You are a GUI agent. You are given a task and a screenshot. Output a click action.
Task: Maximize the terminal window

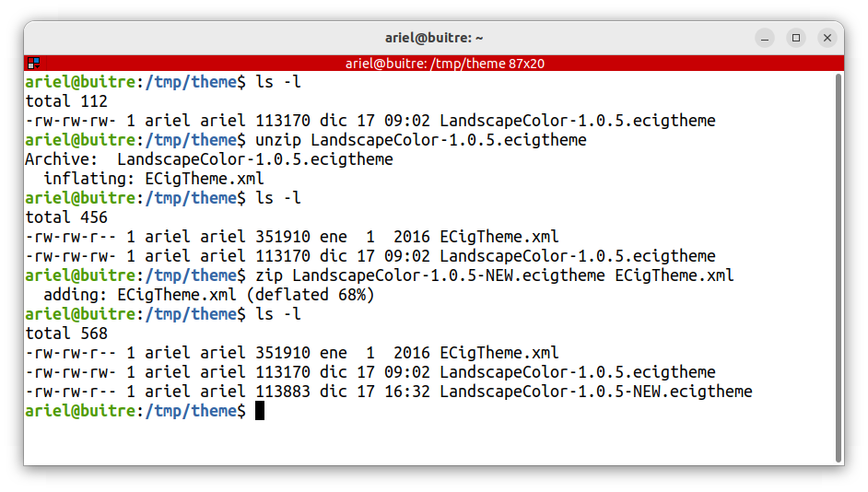point(796,38)
